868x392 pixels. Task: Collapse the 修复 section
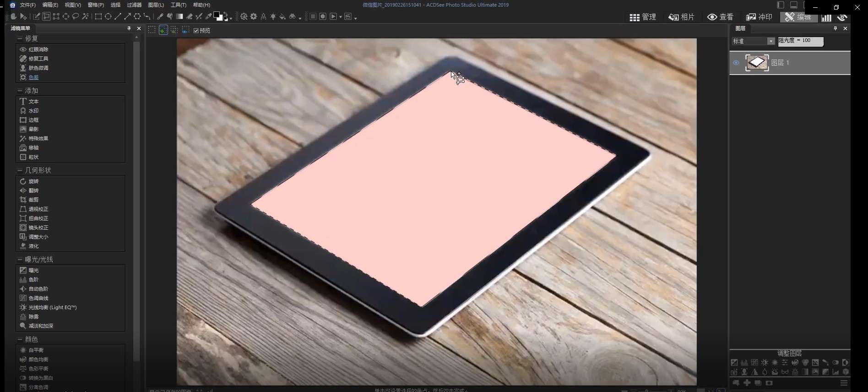tap(20, 38)
